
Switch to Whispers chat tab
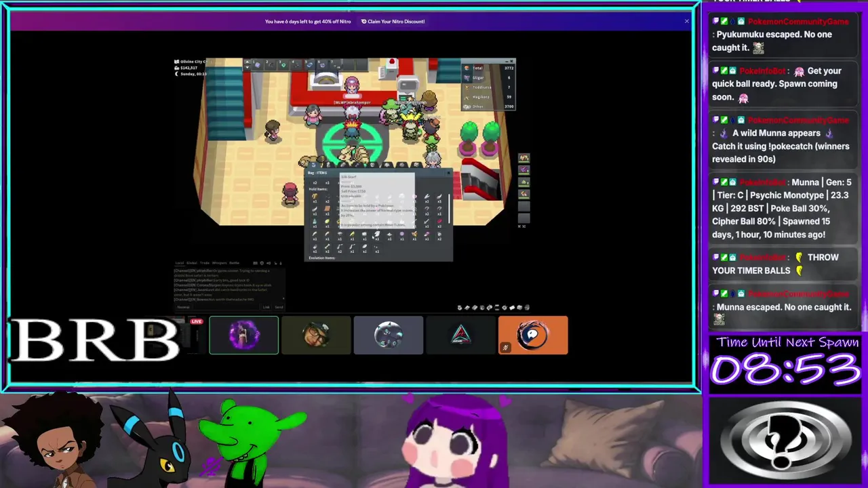point(219,263)
